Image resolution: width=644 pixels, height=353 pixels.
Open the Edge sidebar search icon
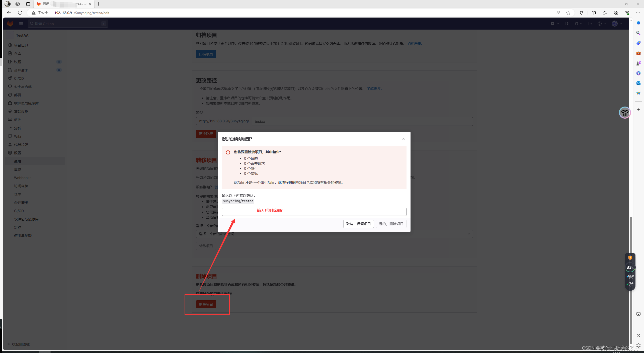pos(638,33)
